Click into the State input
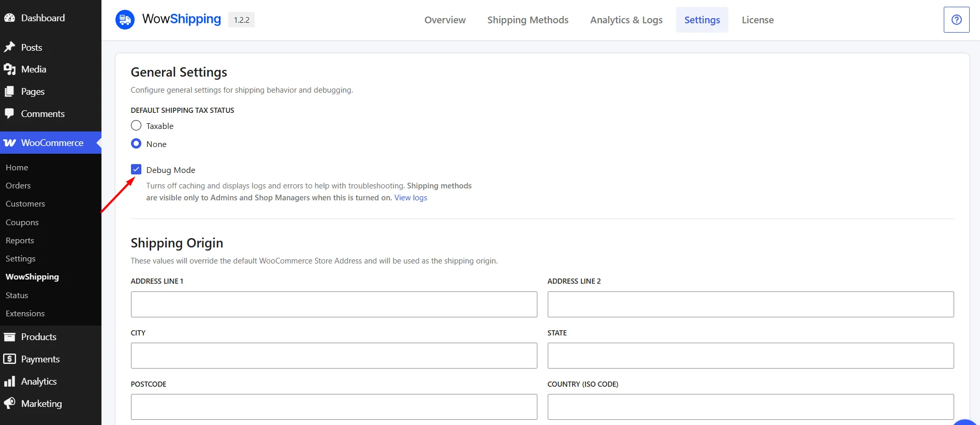 tap(751, 356)
